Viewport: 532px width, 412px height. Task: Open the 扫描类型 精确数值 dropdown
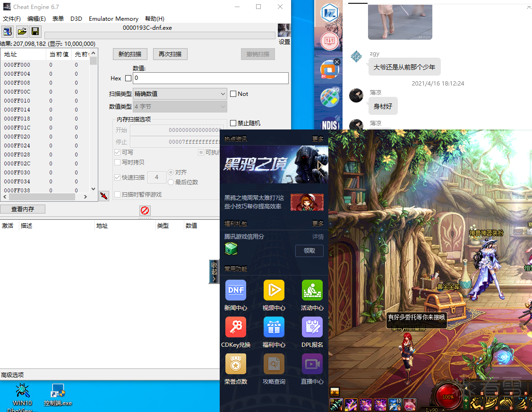pos(180,94)
